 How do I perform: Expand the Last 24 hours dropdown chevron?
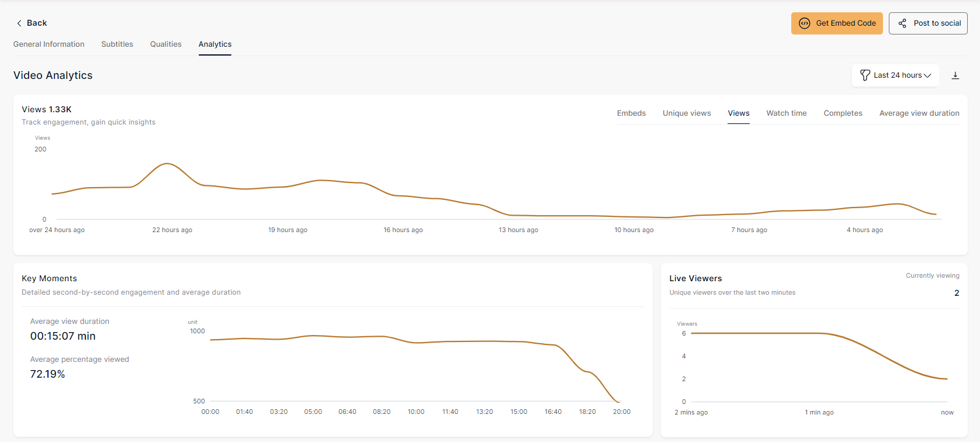(x=927, y=75)
